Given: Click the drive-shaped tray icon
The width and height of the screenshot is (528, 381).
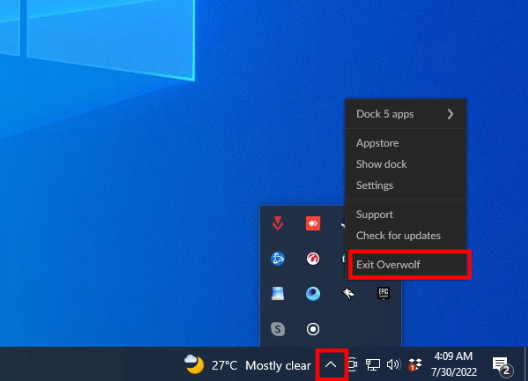Looking at the screenshot, I should click(278, 293).
